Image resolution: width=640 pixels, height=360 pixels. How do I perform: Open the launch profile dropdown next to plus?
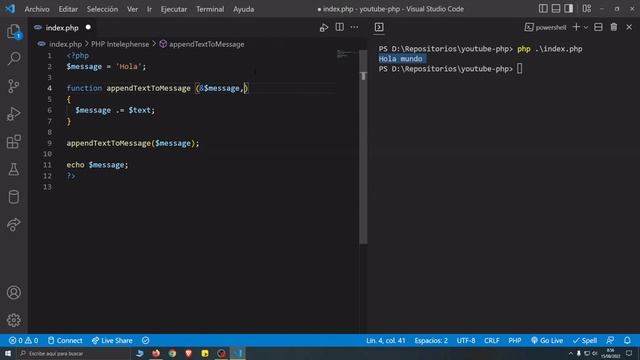(586, 27)
